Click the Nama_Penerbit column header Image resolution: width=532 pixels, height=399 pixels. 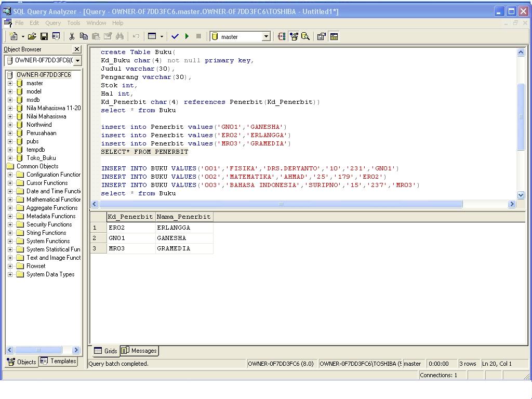[184, 217]
